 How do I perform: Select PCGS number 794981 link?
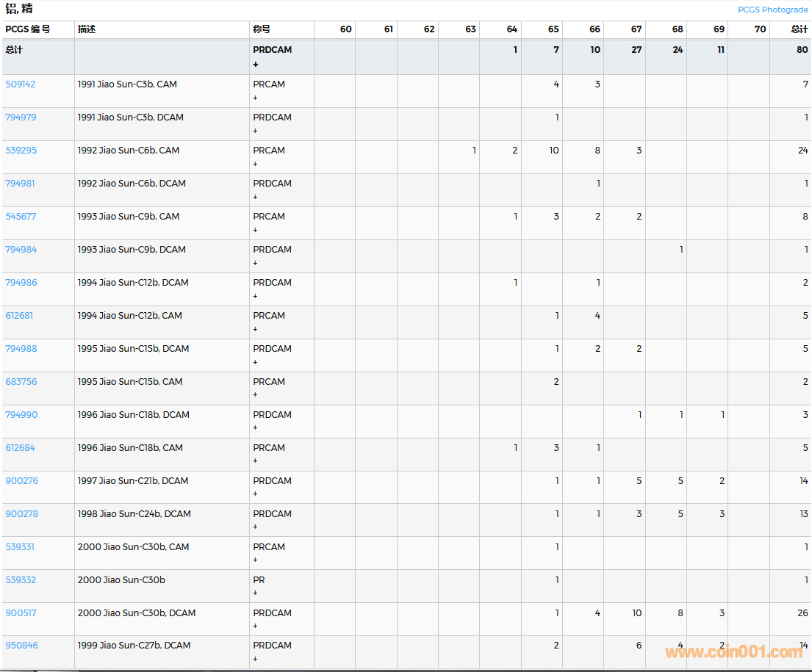pos(21,184)
